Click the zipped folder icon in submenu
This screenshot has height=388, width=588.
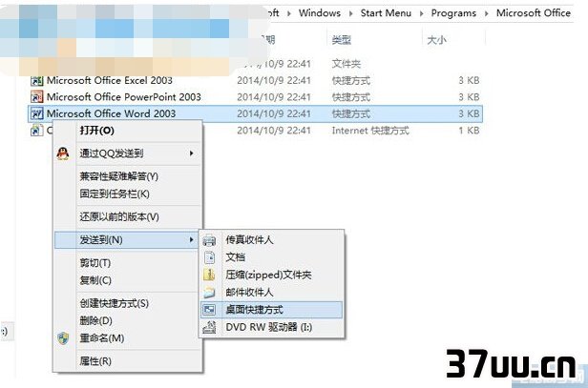[x=209, y=275]
